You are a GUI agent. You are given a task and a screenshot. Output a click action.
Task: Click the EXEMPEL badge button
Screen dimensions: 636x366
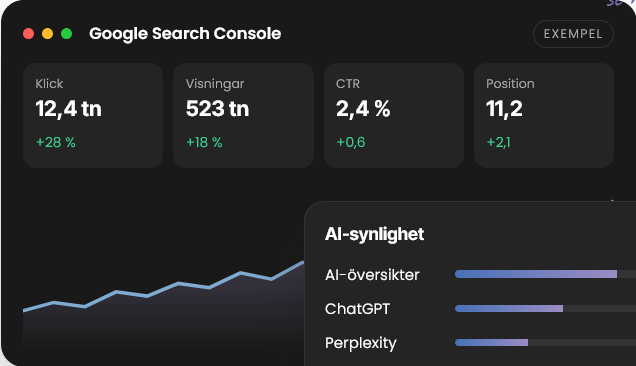[x=573, y=34]
